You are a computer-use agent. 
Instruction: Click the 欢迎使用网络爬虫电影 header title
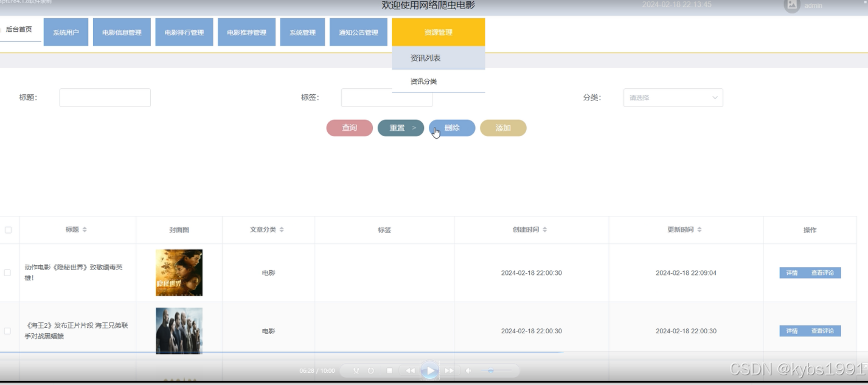coord(428,5)
